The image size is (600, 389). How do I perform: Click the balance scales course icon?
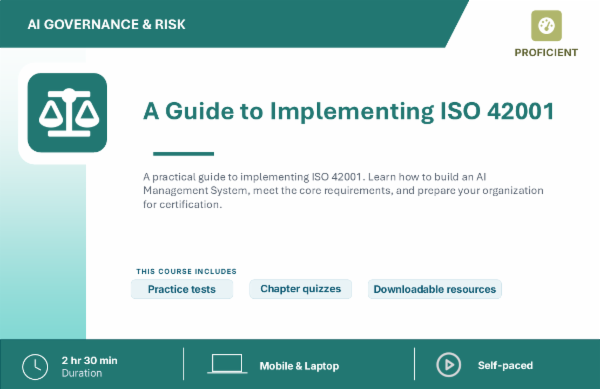pos(67,112)
